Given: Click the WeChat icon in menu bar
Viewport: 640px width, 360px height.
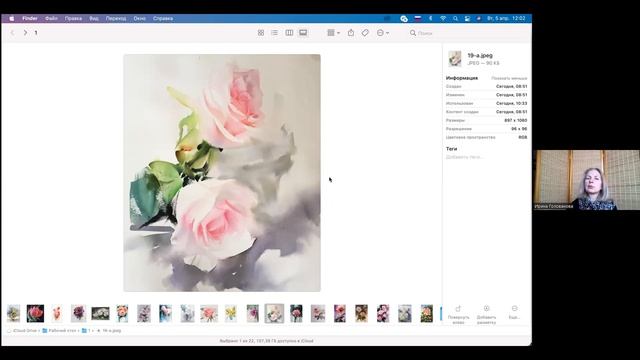Looking at the screenshot, I should tap(404, 18).
